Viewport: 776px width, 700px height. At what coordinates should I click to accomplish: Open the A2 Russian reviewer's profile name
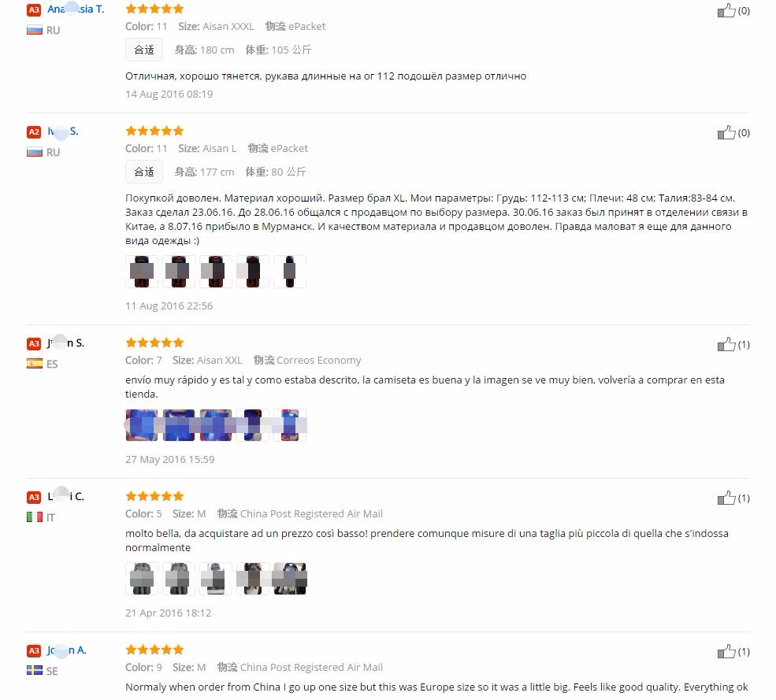(63, 131)
